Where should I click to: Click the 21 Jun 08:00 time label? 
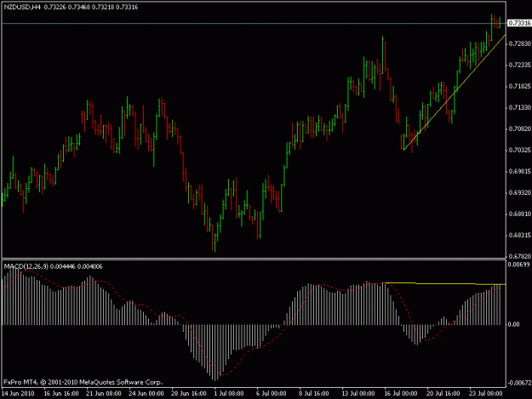click(104, 394)
